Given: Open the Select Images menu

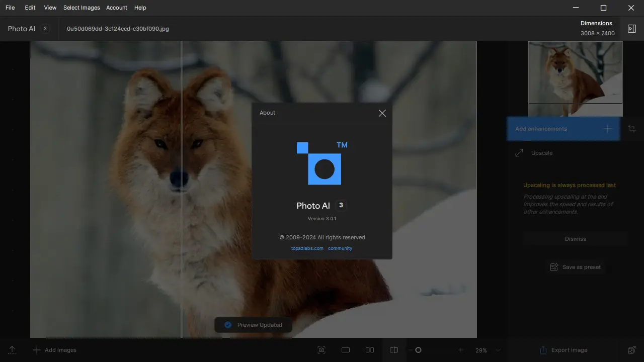Looking at the screenshot, I should [x=82, y=8].
